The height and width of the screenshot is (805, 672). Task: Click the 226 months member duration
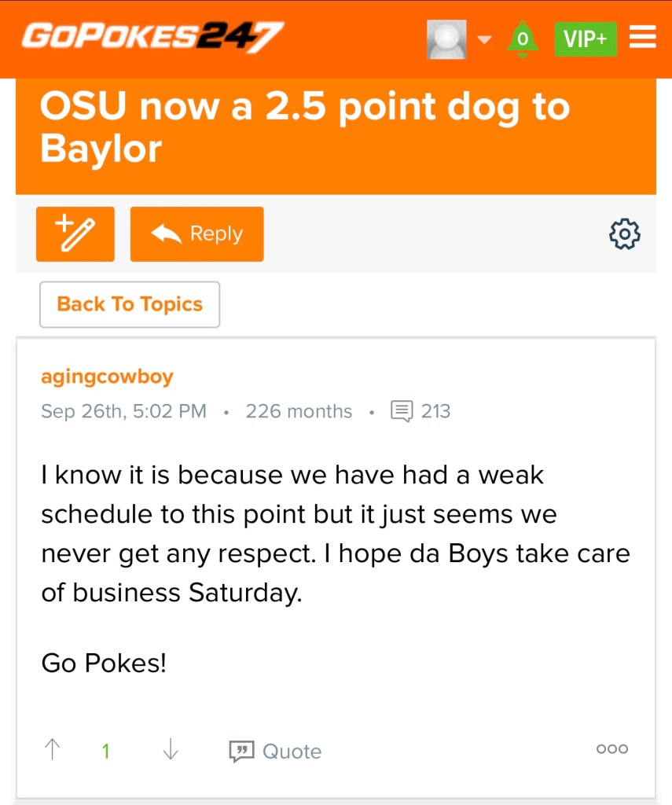[299, 411]
